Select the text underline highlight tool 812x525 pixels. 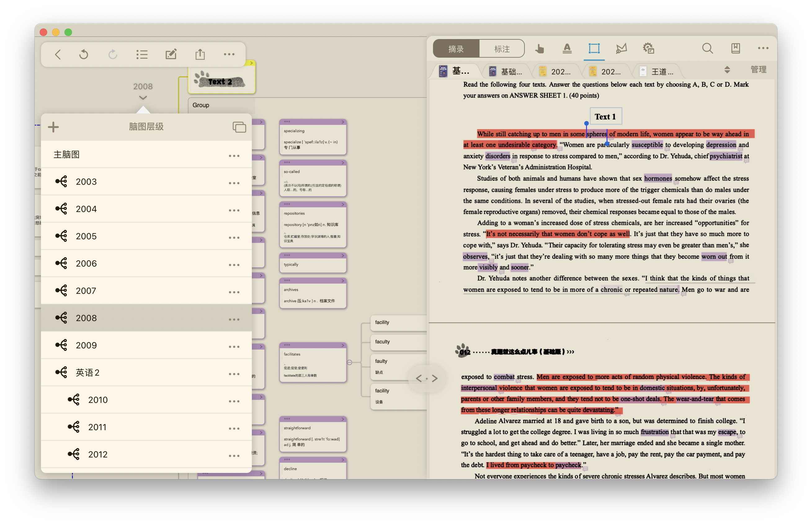coord(567,49)
